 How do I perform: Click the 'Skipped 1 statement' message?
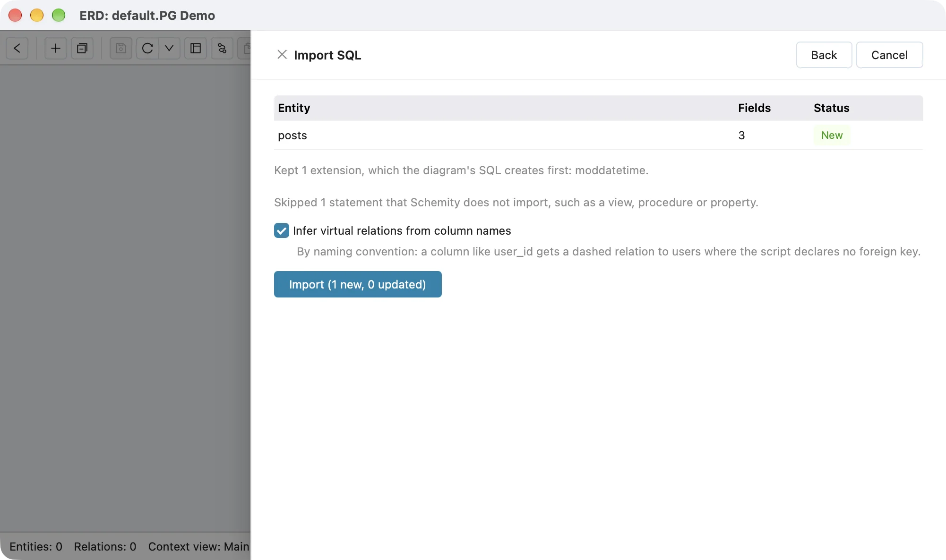(516, 203)
